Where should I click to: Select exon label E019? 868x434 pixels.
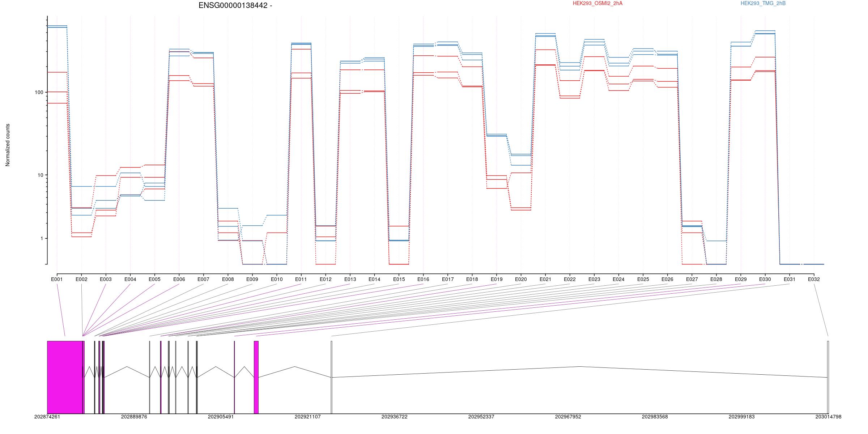click(x=497, y=279)
